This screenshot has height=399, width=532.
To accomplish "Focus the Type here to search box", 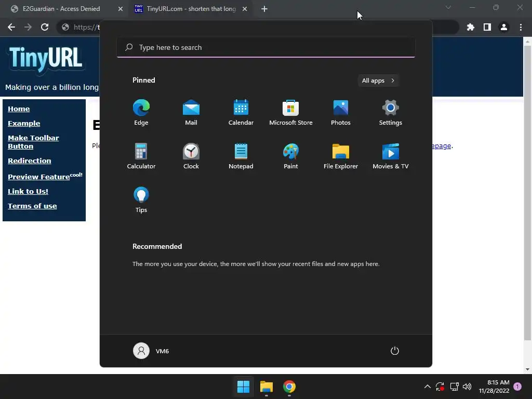I will pos(266,47).
